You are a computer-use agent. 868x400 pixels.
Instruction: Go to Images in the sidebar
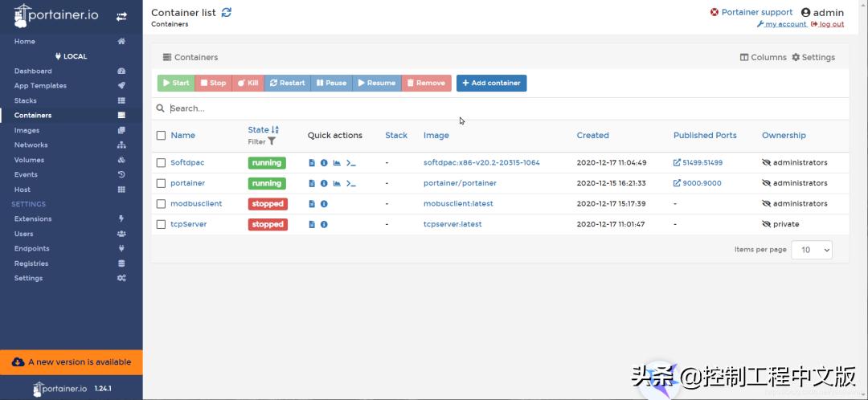click(27, 130)
